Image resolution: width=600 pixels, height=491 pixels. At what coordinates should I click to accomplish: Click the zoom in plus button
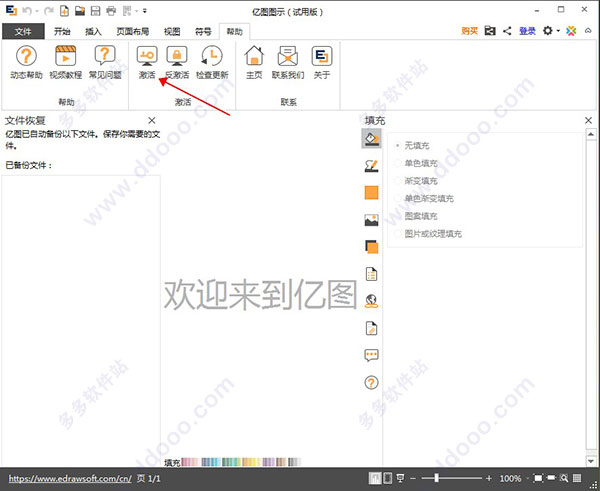coord(489,478)
